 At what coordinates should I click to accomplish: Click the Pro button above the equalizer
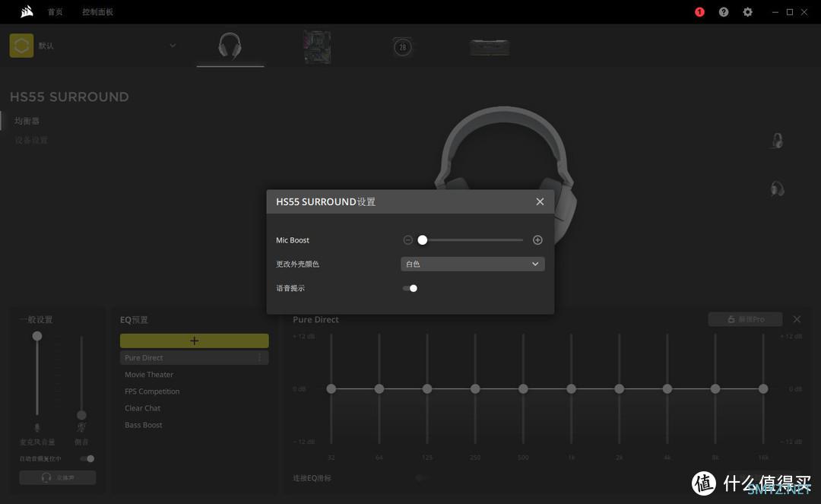click(745, 319)
